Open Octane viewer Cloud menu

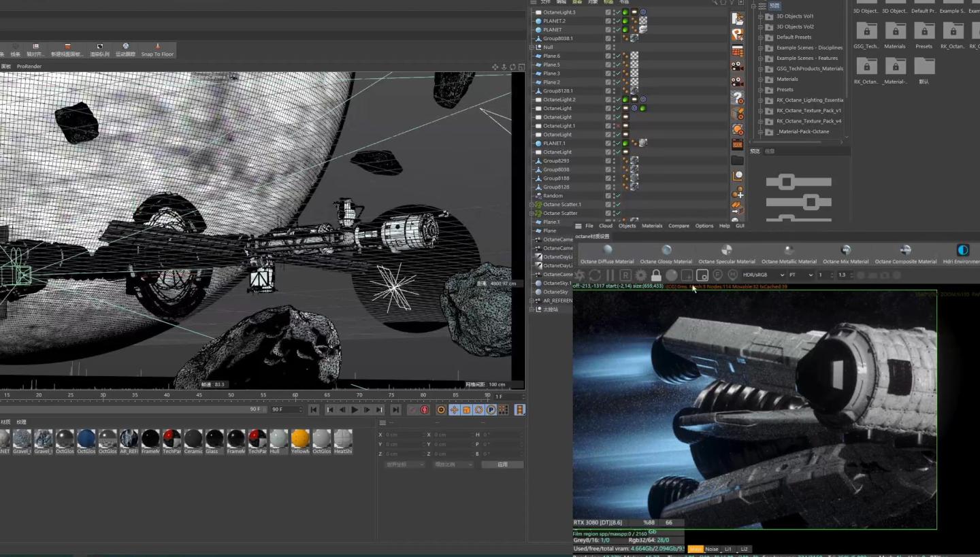click(x=606, y=226)
